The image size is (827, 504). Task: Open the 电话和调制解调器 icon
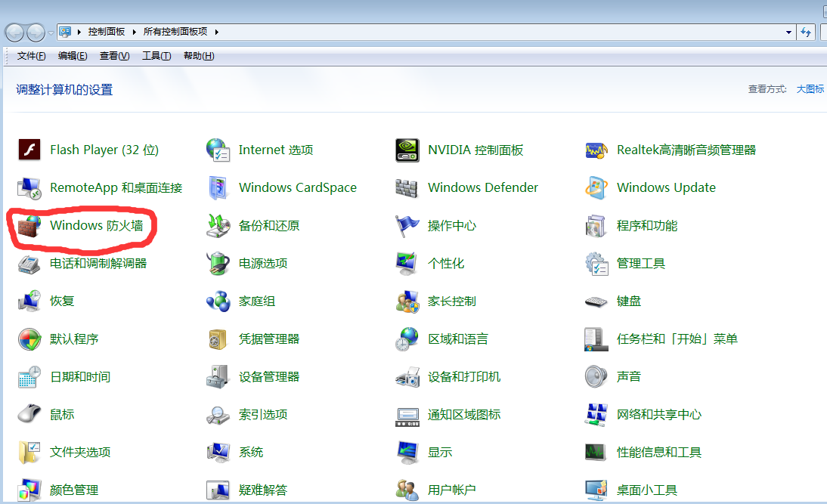29,264
